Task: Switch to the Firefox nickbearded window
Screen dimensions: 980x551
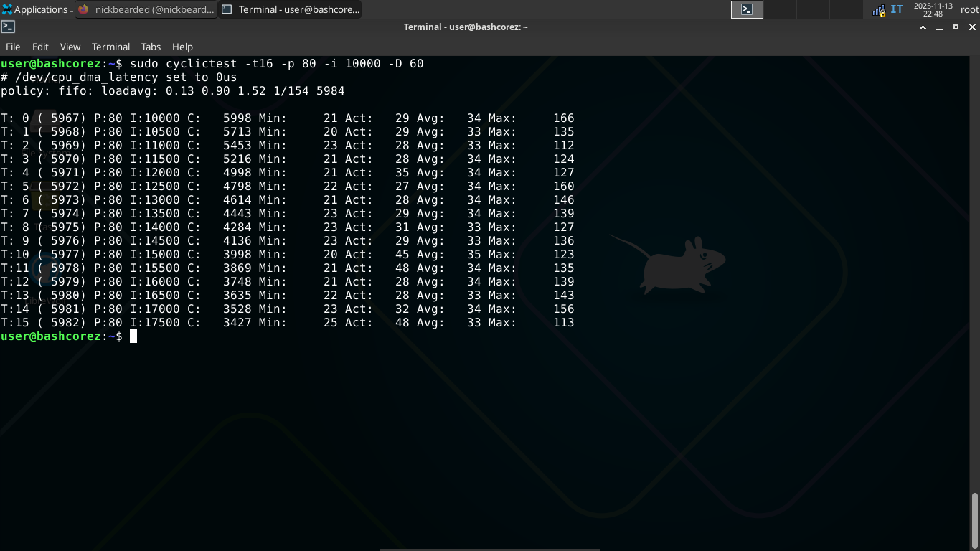Action: pyautogui.click(x=146, y=9)
